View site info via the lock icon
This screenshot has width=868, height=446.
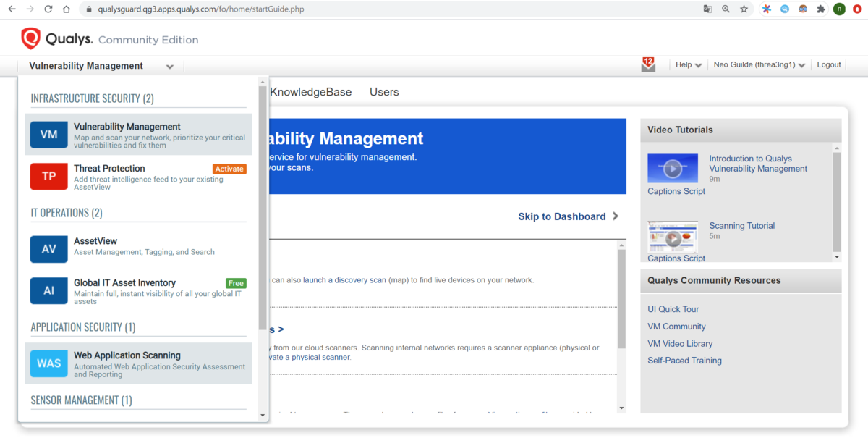(x=89, y=9)
